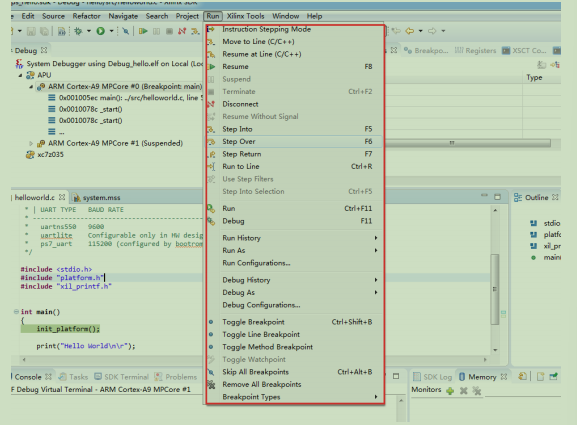This screenshot has width=577, height=425.
Task: Open dropdown next to Debug toolbar button
Action: [89, 31]
